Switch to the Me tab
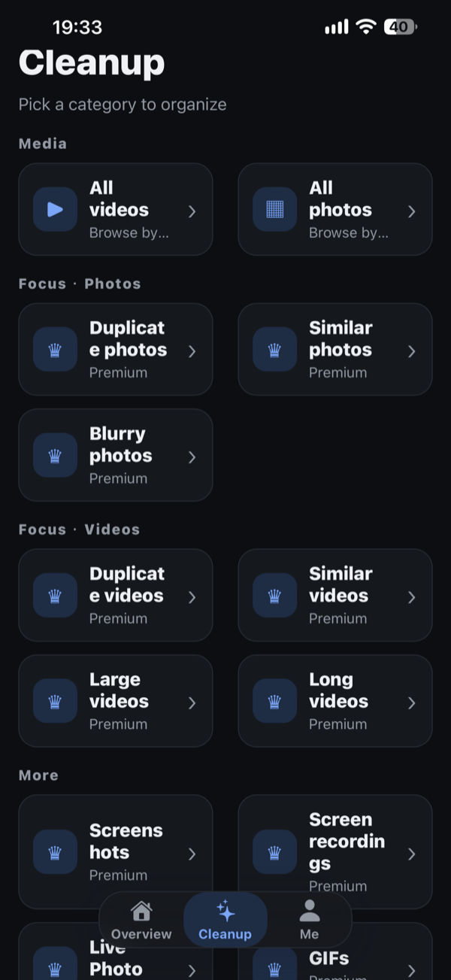451x980 pixels. click(309, 921)
